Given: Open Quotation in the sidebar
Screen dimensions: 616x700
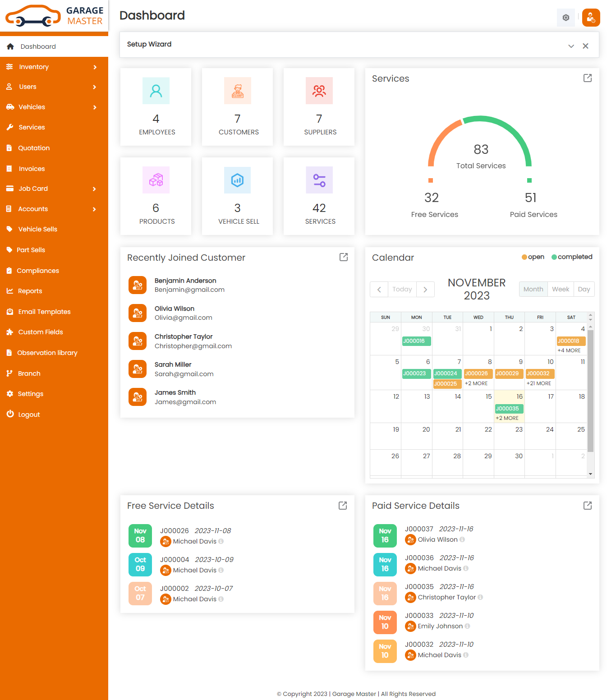Looking at the screenshot, I should 34,148.
